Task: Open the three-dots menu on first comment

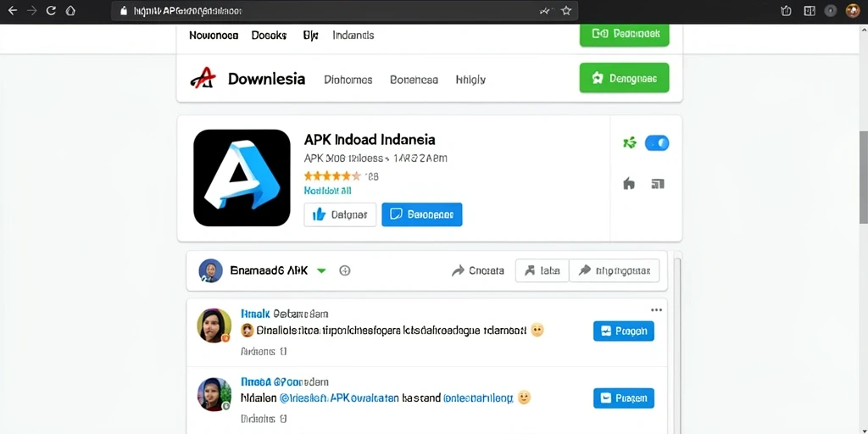Action: (x=657, y=310)
